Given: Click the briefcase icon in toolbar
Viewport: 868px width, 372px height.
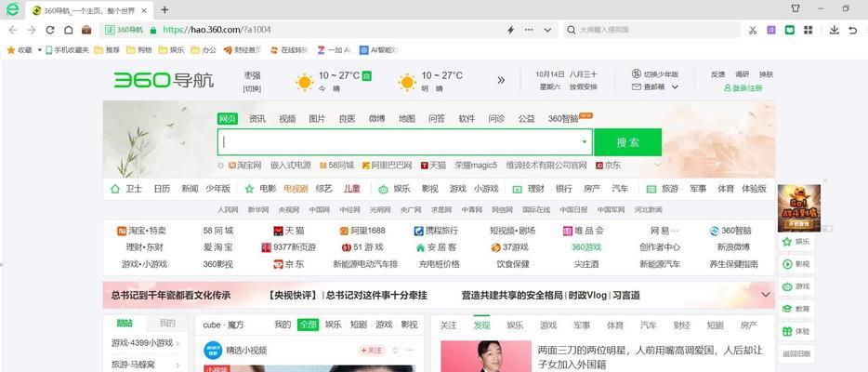Looking at the screenshot, I should point(86,30).
